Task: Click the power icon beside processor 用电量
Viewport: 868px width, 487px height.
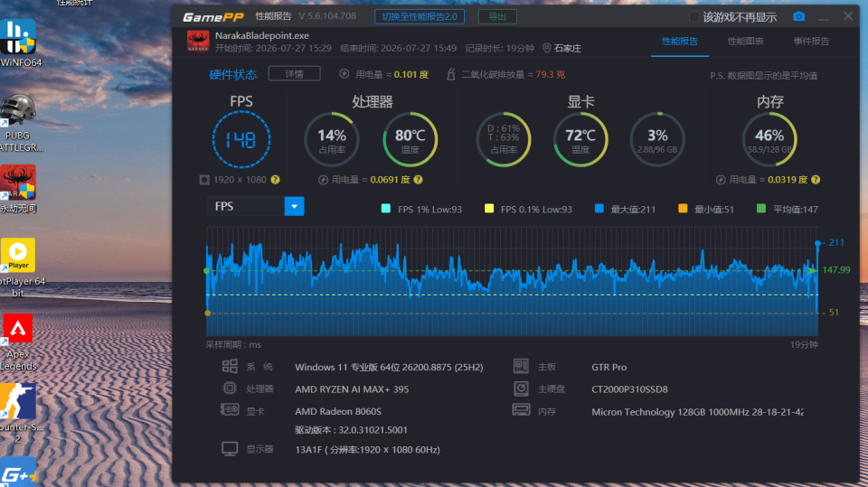Action: coord(324,180)
